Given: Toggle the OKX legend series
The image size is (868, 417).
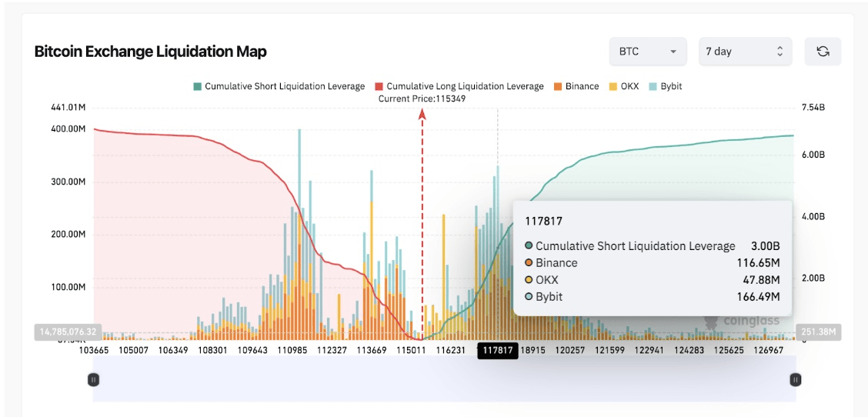Looking at the screenshot, I should tap(624, 86).
